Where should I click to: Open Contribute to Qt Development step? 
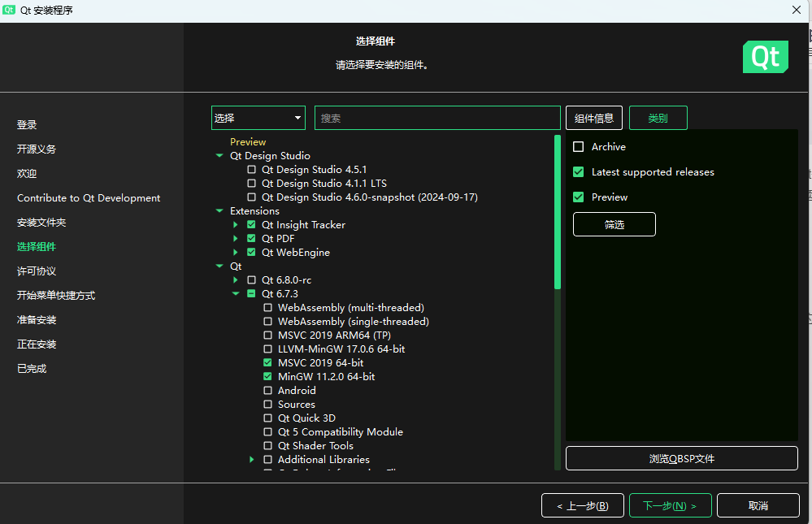89,197
